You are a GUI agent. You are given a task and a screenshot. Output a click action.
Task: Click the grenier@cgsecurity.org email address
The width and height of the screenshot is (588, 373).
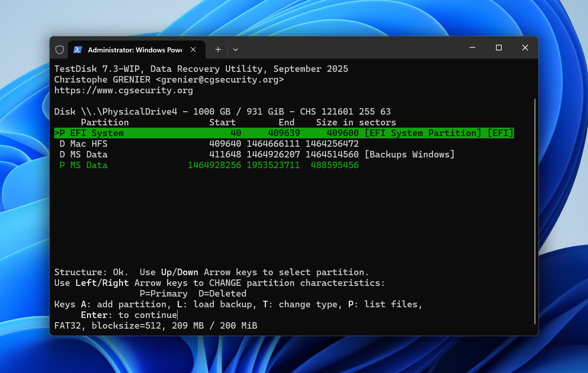pos(220,79)
